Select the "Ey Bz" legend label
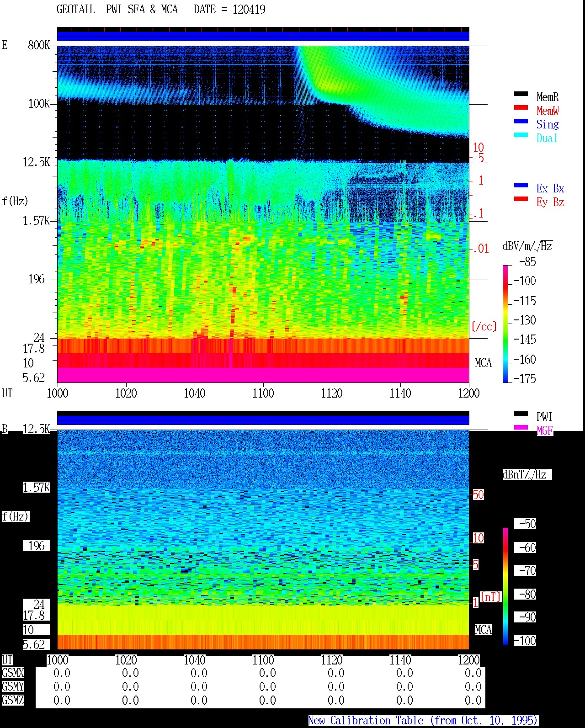Screen dimensions: 585x728 pos(550,202)
